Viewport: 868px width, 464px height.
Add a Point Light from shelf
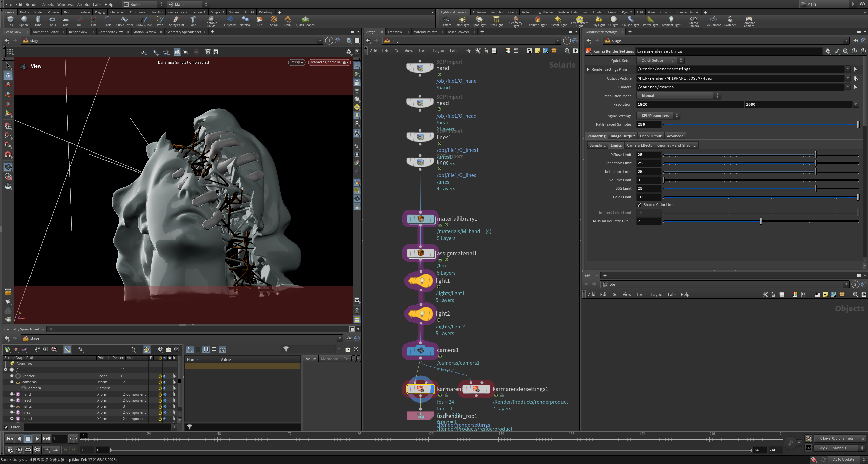tap(462, 21)
